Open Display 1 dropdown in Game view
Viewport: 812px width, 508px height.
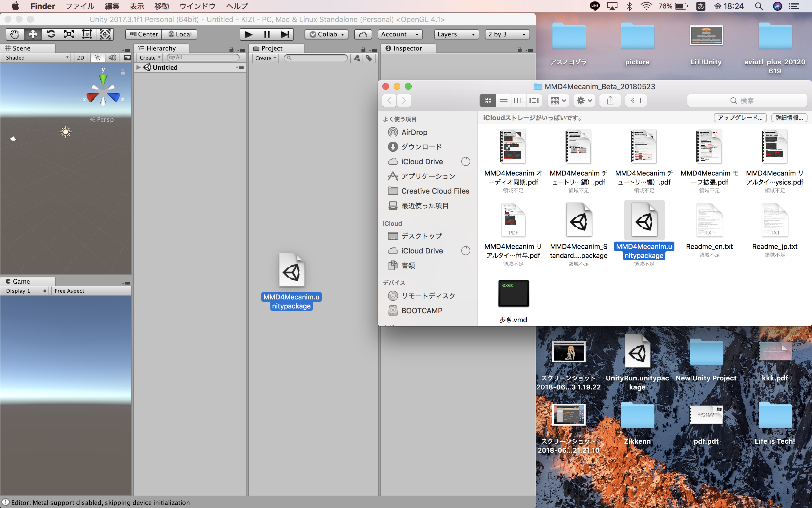click(x=26, y=291)
